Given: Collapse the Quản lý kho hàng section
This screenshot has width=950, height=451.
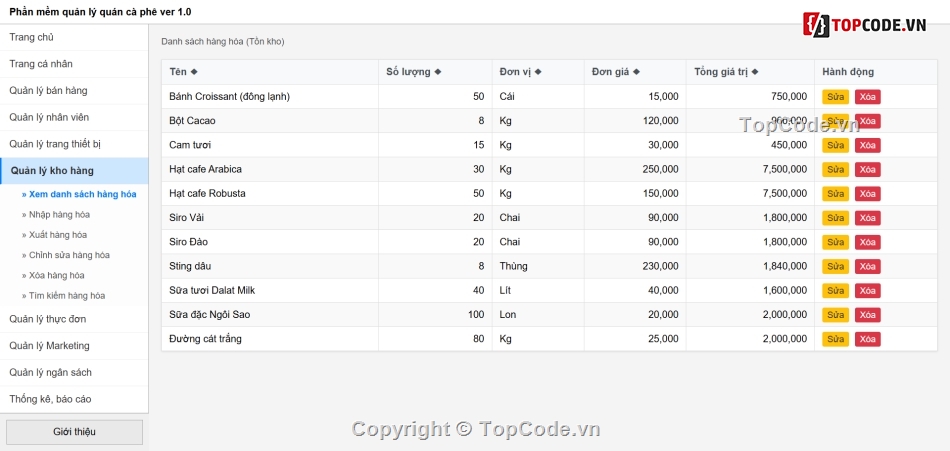Looking at the screenshot, I should [74, 171].
